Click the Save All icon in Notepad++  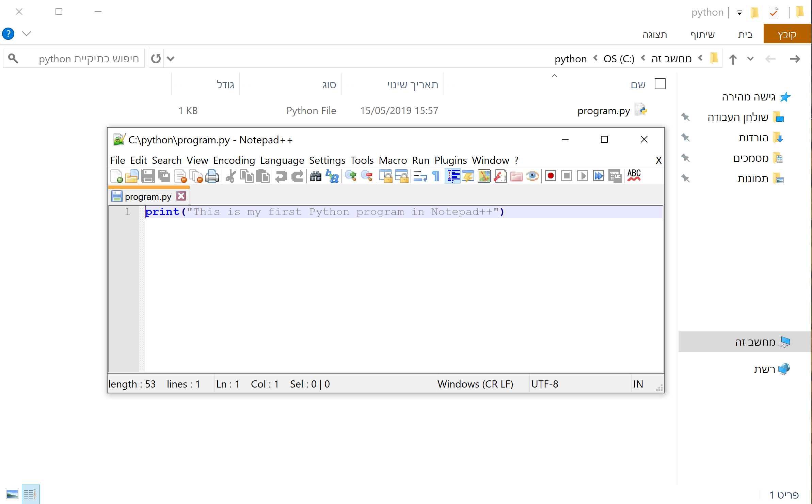[x=164, y=176]
